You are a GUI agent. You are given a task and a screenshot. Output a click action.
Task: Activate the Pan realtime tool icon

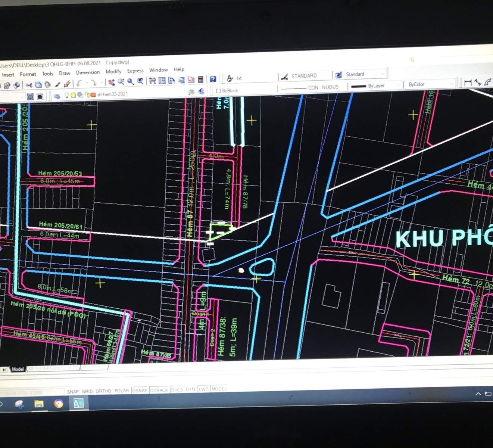point(111,82)
